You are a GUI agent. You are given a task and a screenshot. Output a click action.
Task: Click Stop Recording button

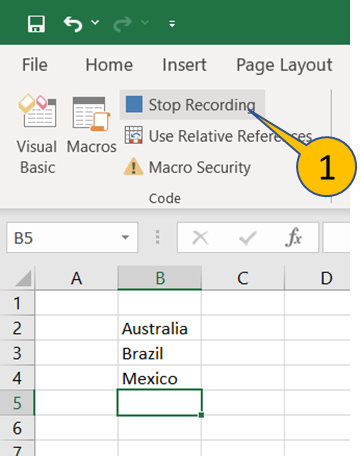[x=192, y=105]
